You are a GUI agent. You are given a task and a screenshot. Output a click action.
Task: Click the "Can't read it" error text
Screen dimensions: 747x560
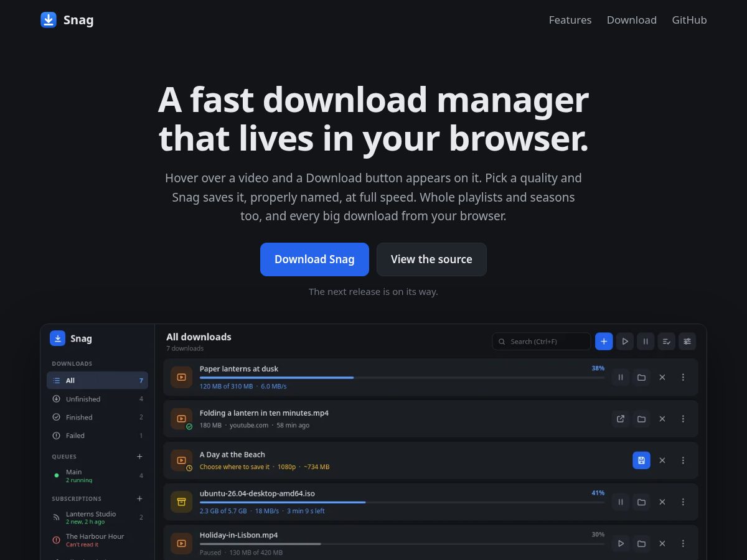point(82,545)
